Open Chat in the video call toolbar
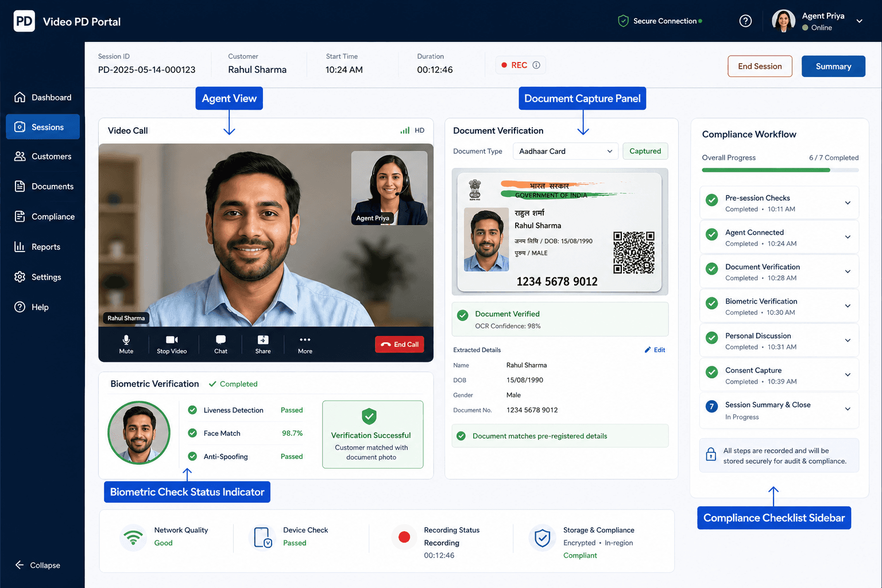The height and width of the screenshot is (588, 882). (x=220, y=344)
